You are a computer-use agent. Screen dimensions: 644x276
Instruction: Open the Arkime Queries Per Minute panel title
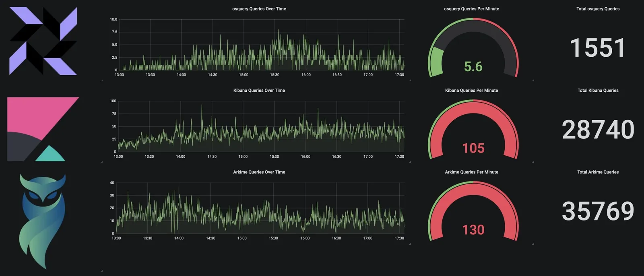pos(471,172)
